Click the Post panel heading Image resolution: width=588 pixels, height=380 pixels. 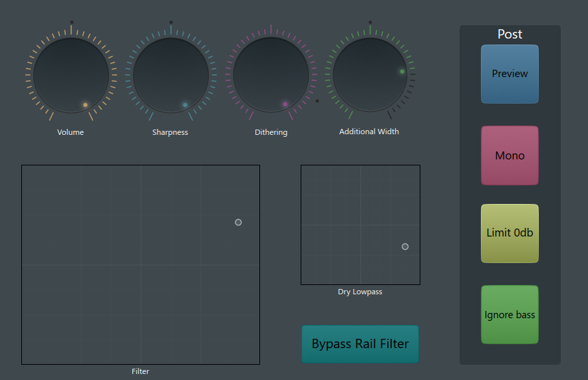click(510, 34)
